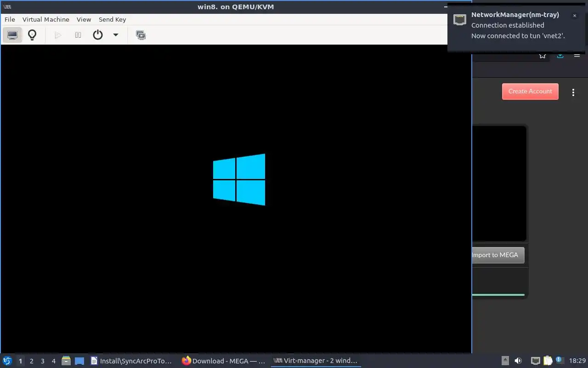Show the graphical console view
This screenshot has width=588, height=368.
(12, 35)
